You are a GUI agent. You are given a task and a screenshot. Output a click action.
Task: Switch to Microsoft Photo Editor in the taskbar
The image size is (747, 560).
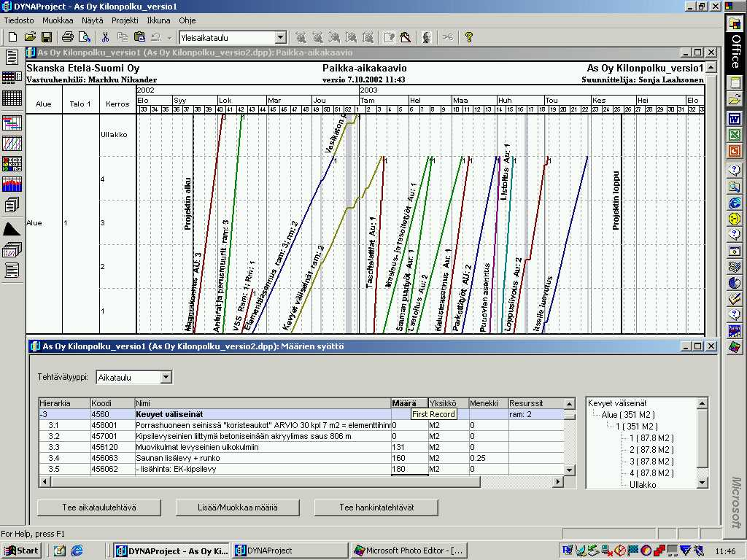pos(410,551)
